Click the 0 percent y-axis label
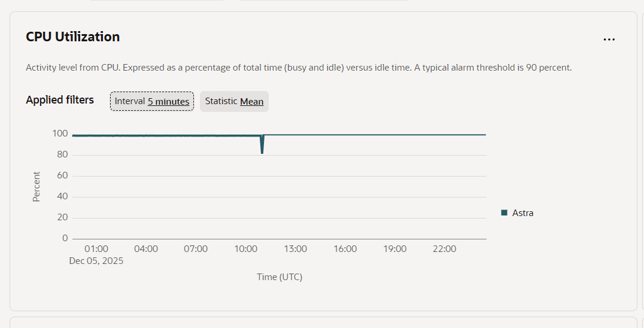Image resolution: width=644 pixels, height=328 pixels. pyautogui.click(x=65, y=238)
